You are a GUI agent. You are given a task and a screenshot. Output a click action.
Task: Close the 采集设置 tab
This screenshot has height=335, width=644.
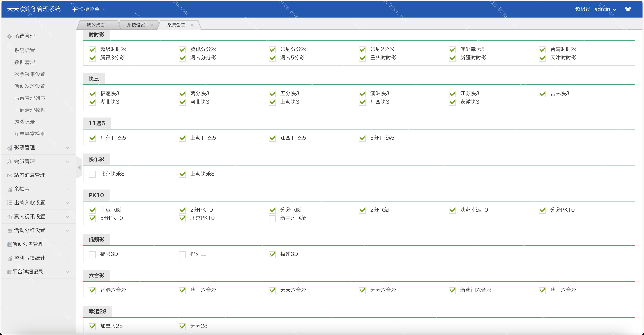pyautogui.click(x=192, y=25)
